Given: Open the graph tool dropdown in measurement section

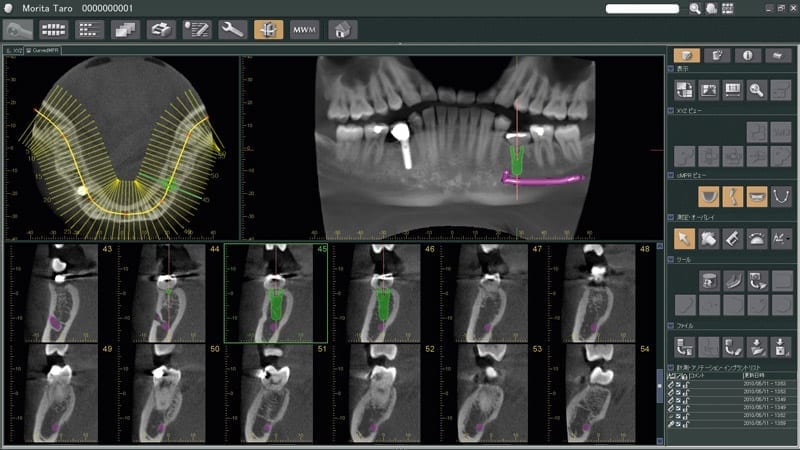Looking at the screenshot, I should coord(782,238).
